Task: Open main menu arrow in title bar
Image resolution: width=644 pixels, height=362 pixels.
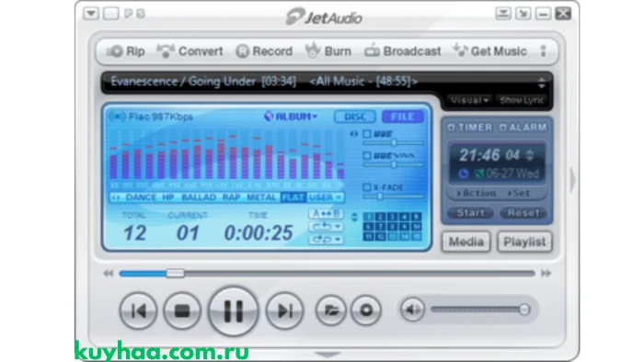Action: [x=91, y=14]
